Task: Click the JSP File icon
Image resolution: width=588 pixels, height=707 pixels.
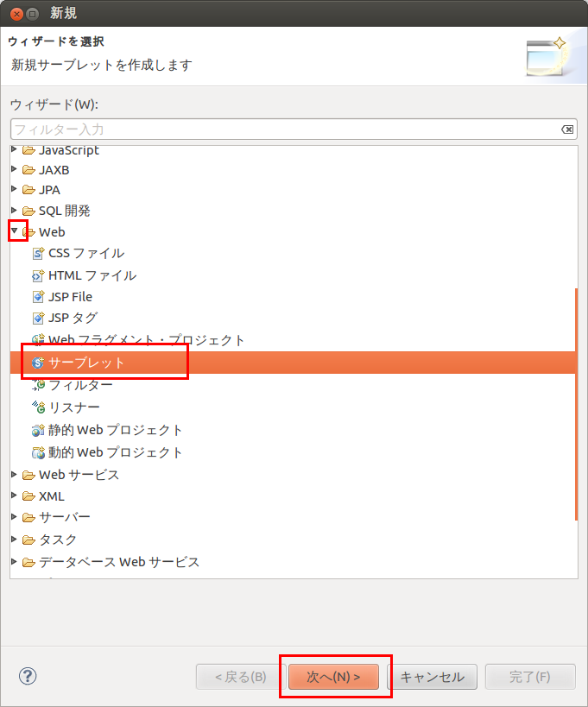Action: pos(37,297)
